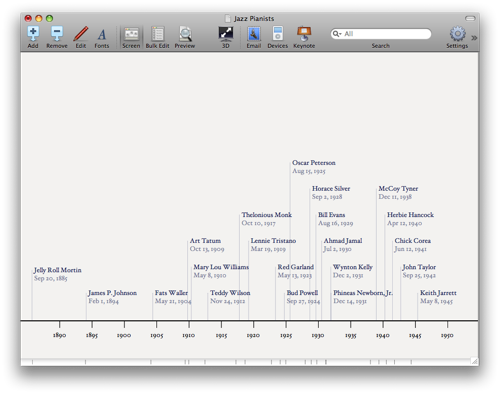Expand the toolbar overflow chevron
This screenshot has width=500, height=394.
(474, 38)
